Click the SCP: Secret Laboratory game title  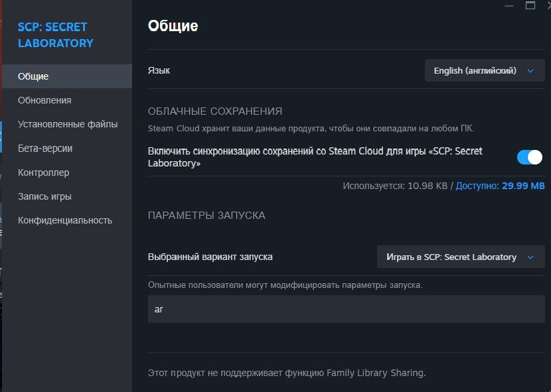point(56,35)
